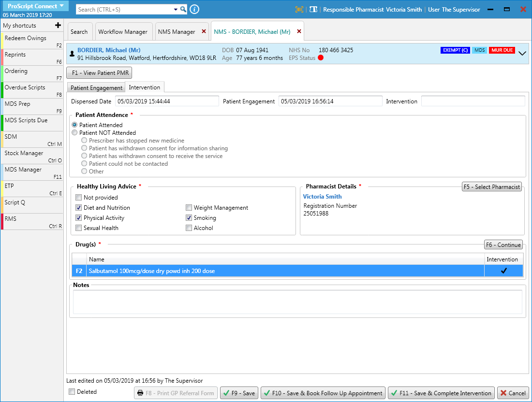Image resolution: width=532 pixels, height=402 pixels.
Task: Click F1 - View Patient PMR button
Action: 100,73
